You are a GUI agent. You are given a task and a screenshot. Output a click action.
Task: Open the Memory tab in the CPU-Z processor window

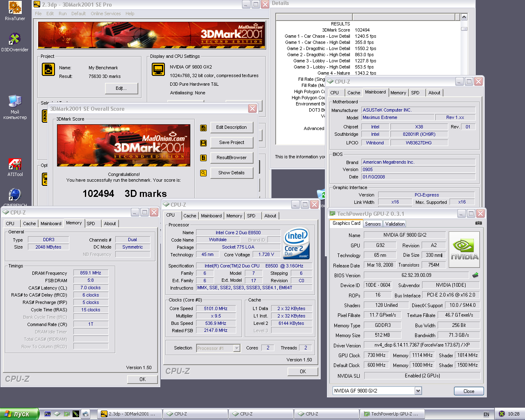click(234, 216)
